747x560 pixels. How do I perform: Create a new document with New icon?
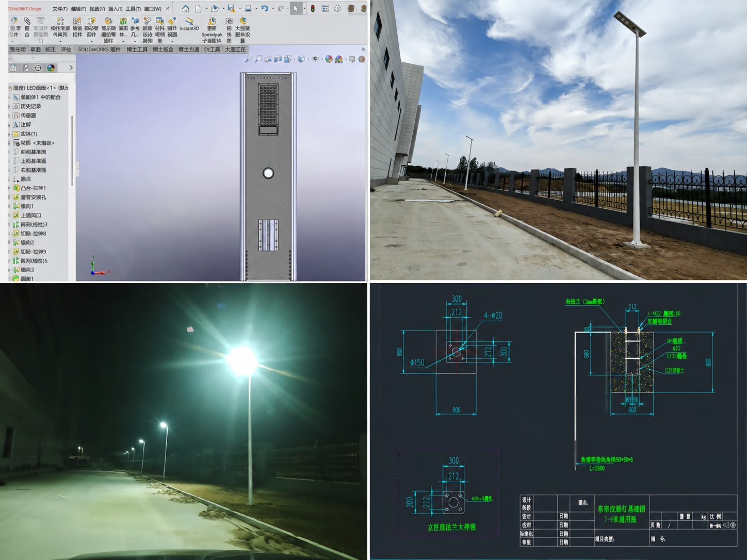click(x=198, y=8)
